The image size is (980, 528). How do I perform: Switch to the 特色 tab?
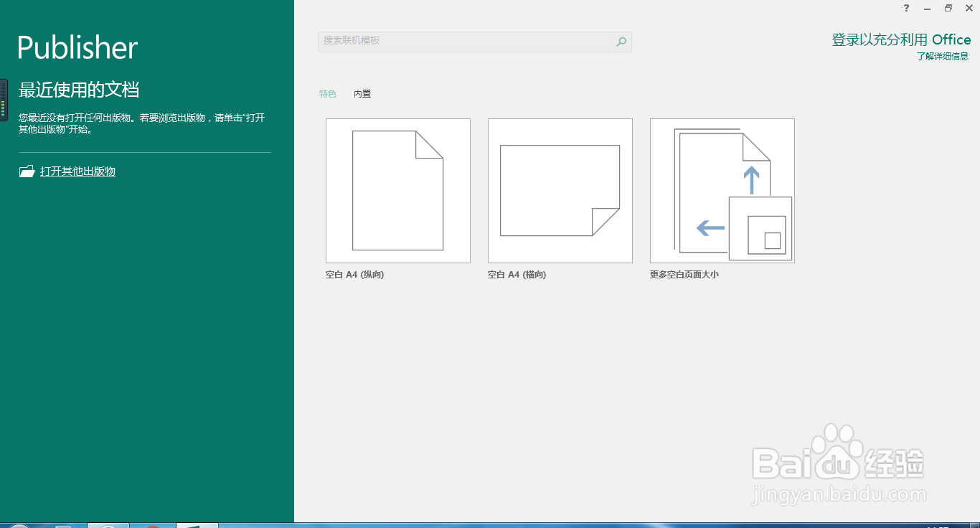pos(328,94)
